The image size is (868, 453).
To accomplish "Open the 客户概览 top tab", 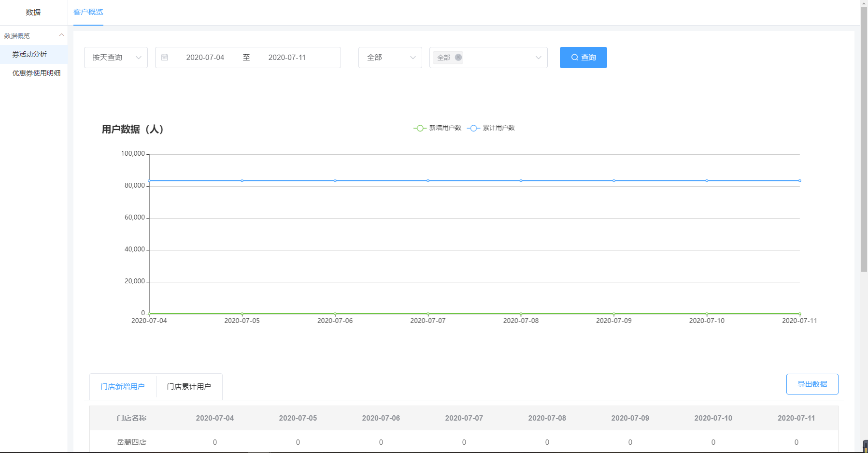I will tap(88, 12).
